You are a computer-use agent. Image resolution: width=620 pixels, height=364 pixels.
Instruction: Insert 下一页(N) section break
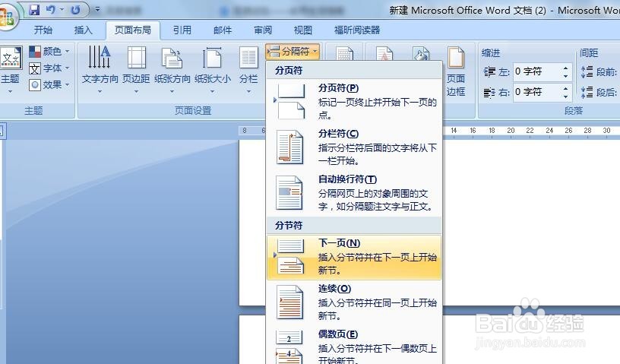click(354, 257)
